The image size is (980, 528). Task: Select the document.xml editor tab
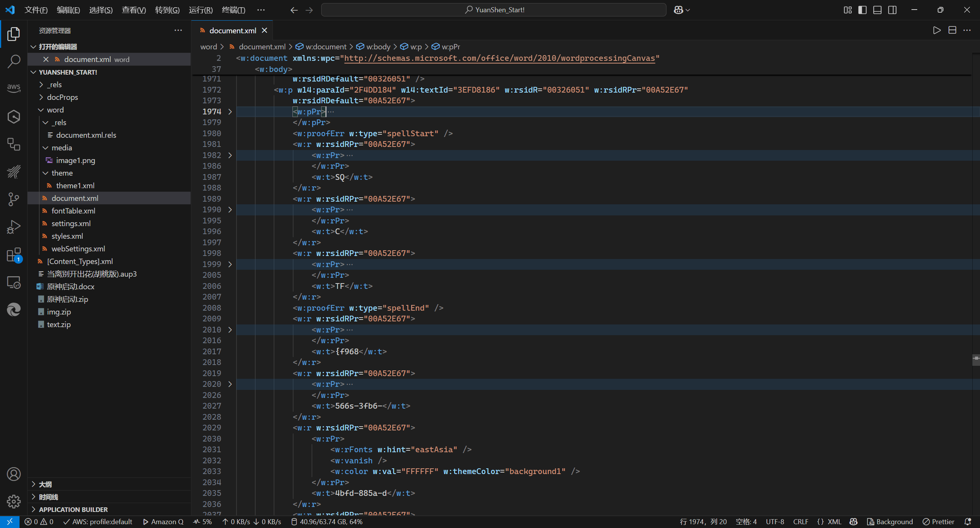(x=232, y=31)
